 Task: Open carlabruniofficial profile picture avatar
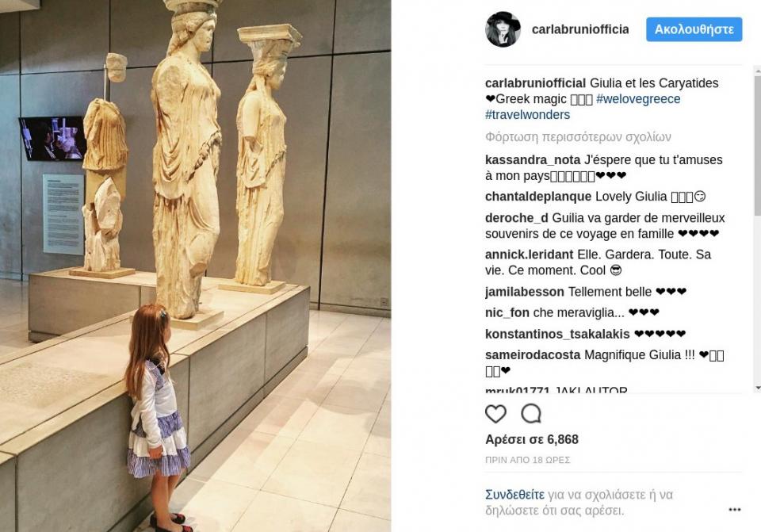[x=503, y=29]
